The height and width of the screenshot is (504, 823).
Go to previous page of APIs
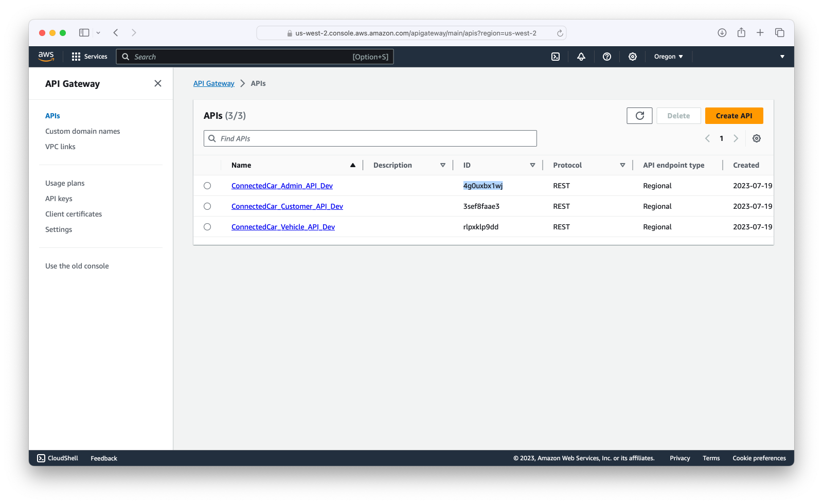[x=707, y=138]
